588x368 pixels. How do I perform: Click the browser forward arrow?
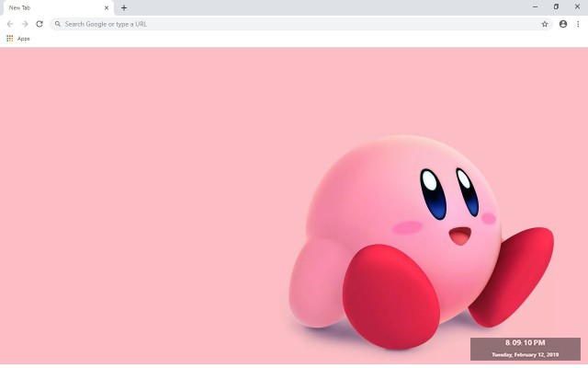(25, 24)
